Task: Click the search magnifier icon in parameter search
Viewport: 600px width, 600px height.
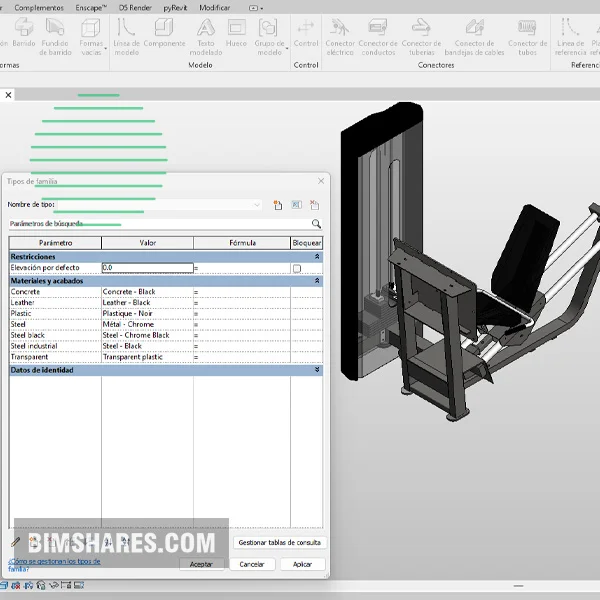Action: click(316, 224)
